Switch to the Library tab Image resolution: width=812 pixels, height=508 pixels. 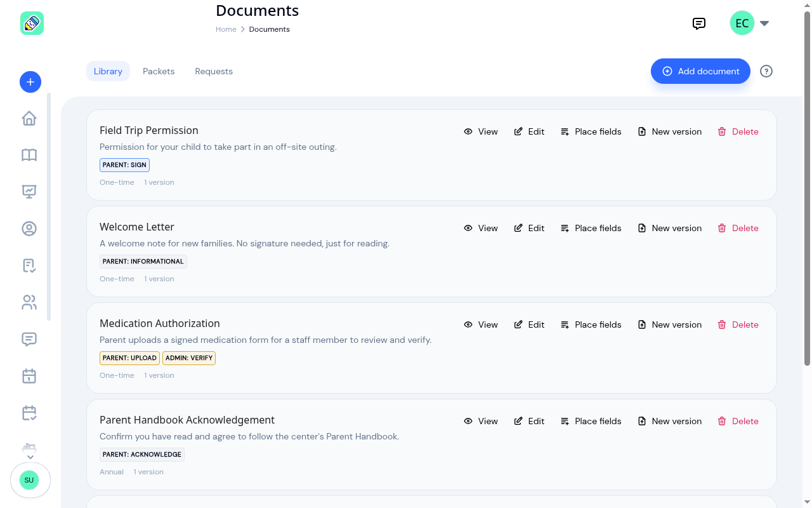[x=108, y=71]
